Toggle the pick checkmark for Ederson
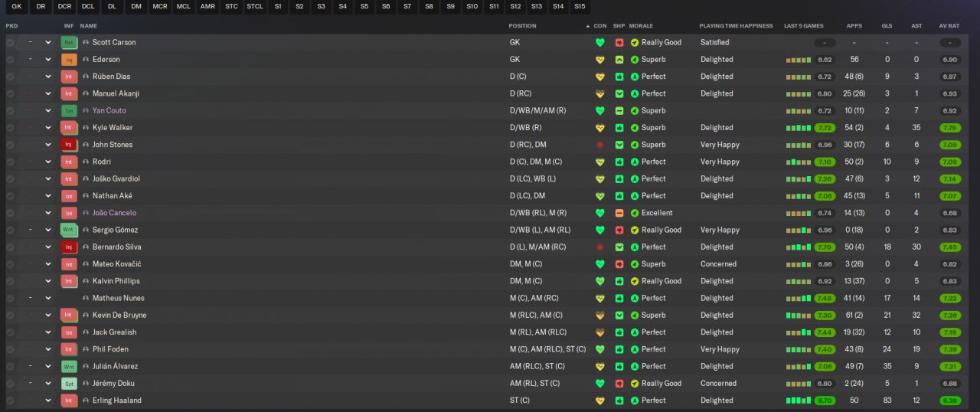The width and height of the screenshot is (980, 412). click(x=10, y=60)
